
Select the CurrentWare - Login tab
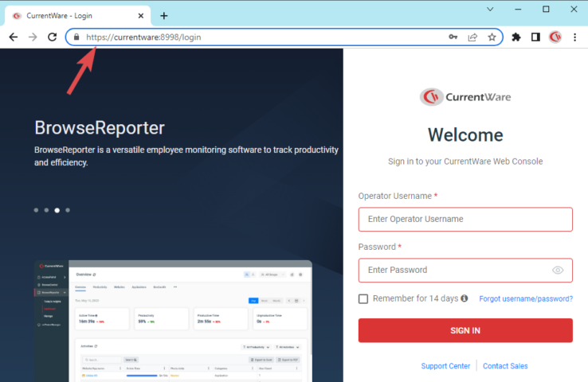(x=77, y=16)
